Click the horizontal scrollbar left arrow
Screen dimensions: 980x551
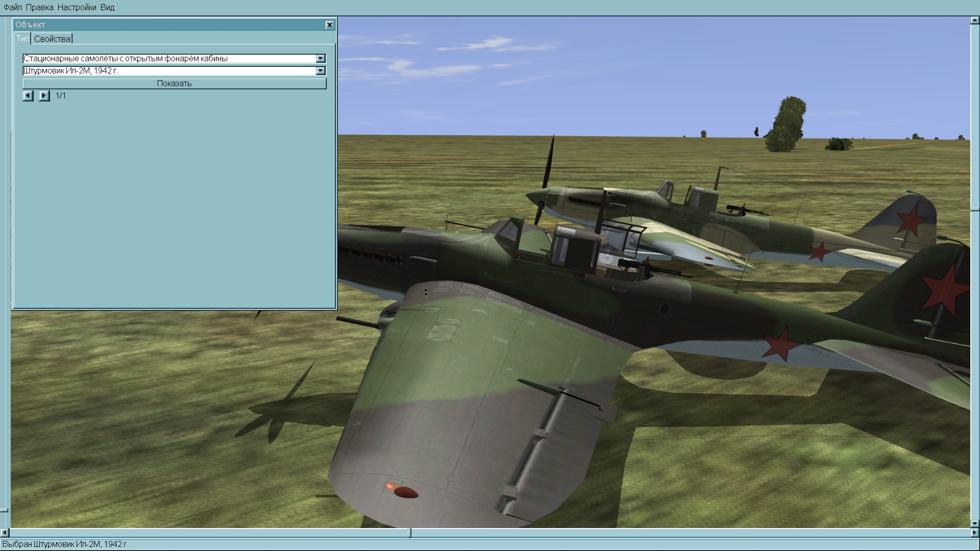tap(5, 533)
